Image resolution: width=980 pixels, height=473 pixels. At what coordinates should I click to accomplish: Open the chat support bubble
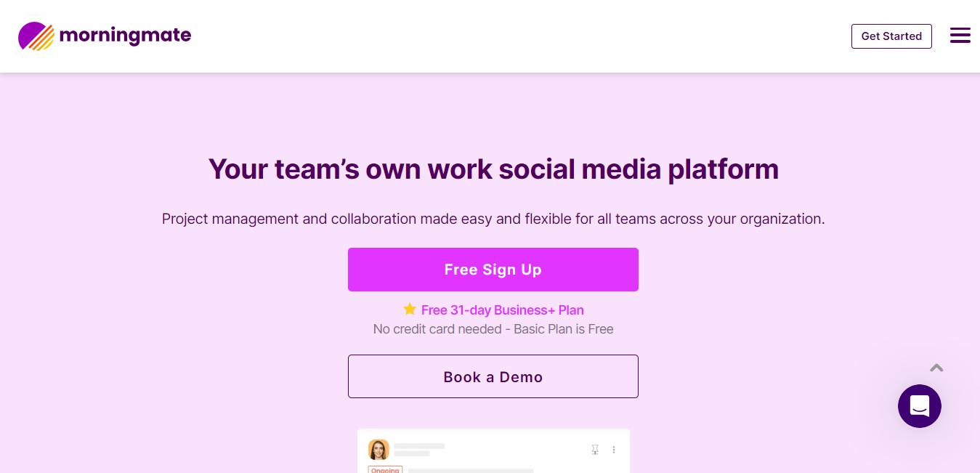point(919,405)
